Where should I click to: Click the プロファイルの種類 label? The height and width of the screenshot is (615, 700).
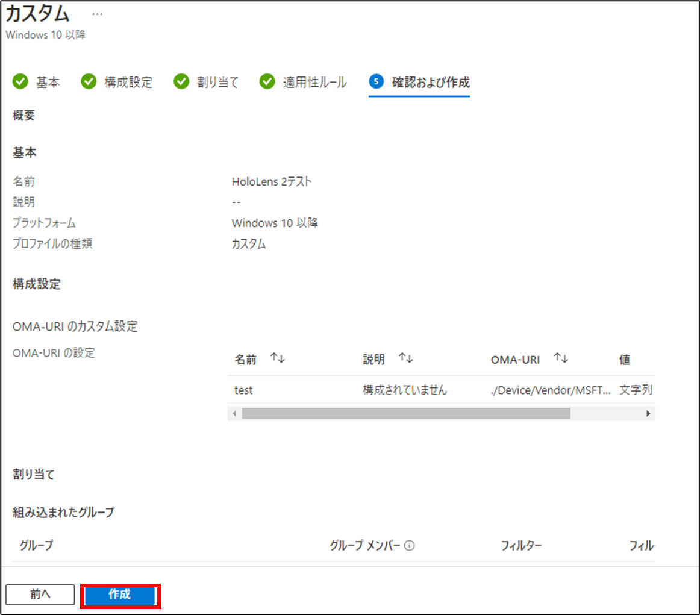point(52,244)
